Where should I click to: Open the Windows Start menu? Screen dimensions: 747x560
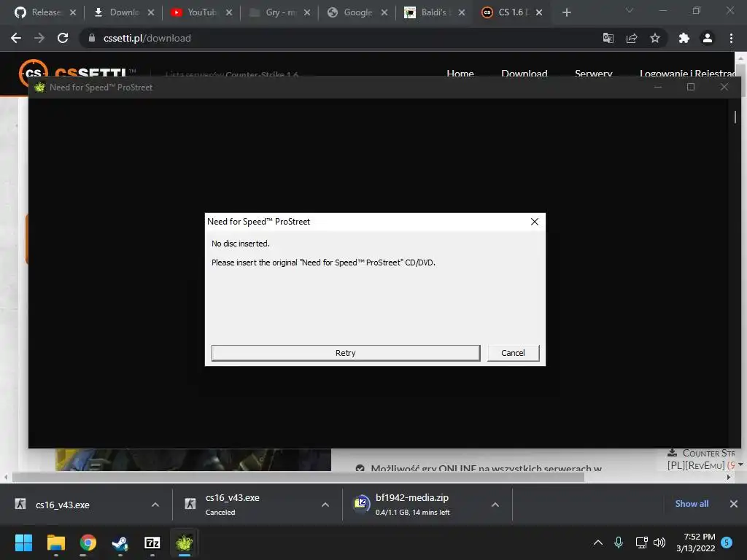(23, 542)
